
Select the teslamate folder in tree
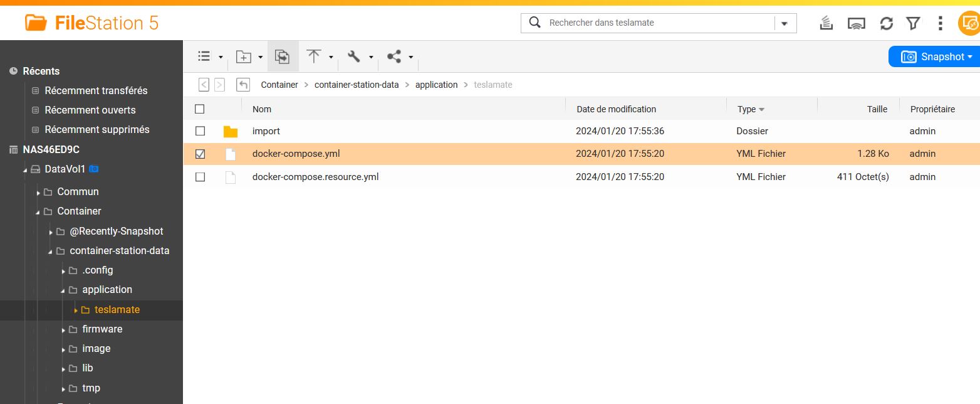117,309
